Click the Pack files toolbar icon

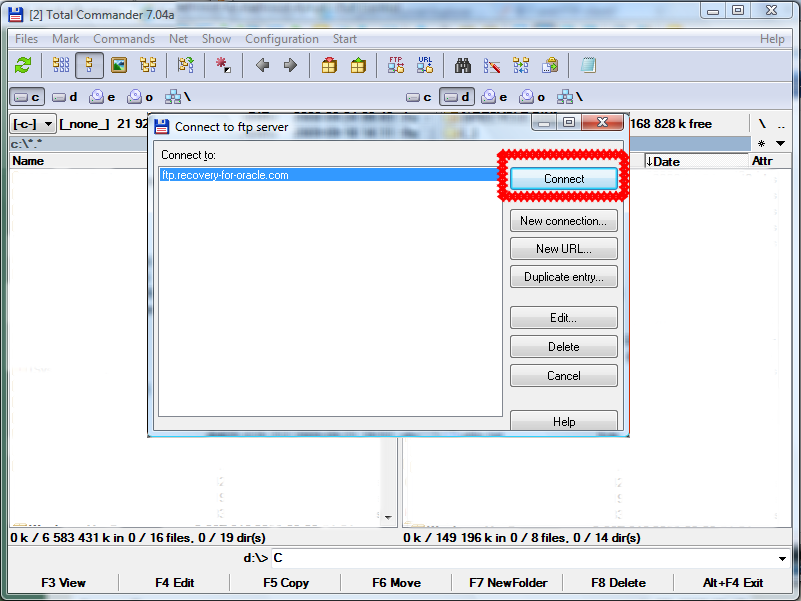click(329, 66)
